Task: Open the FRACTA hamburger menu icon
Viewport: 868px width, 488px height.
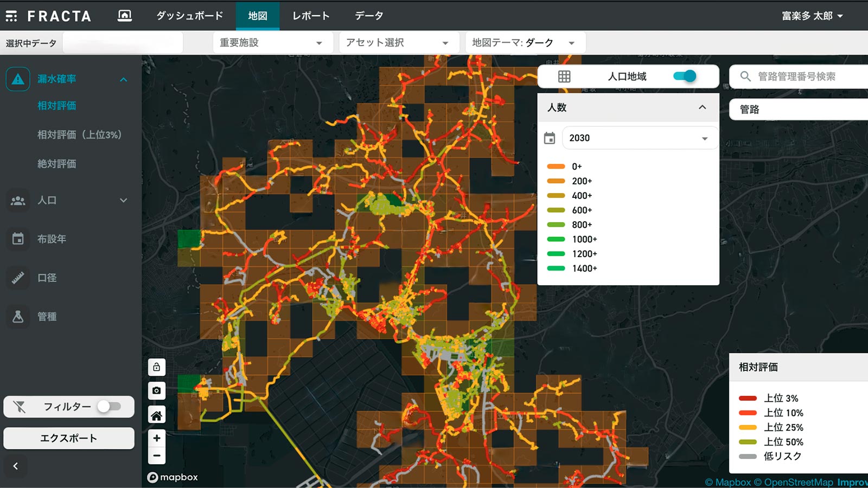Action: pos(11,16)
